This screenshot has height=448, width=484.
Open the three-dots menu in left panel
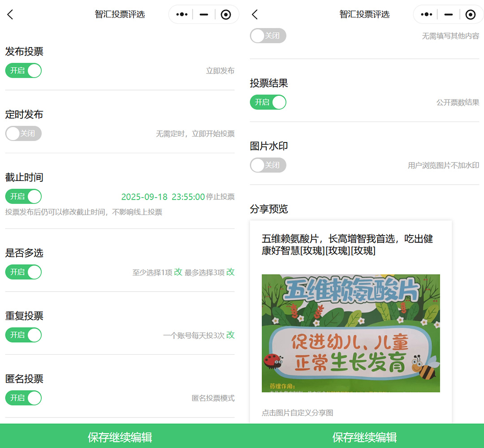point(182,14)
